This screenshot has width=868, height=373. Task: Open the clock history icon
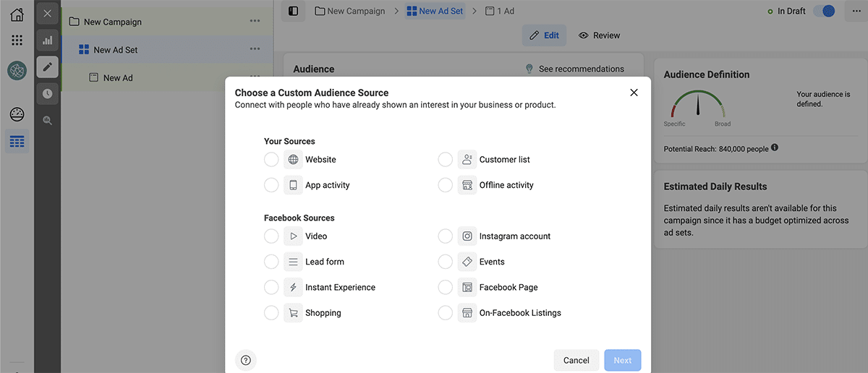(x=47, y=93)
